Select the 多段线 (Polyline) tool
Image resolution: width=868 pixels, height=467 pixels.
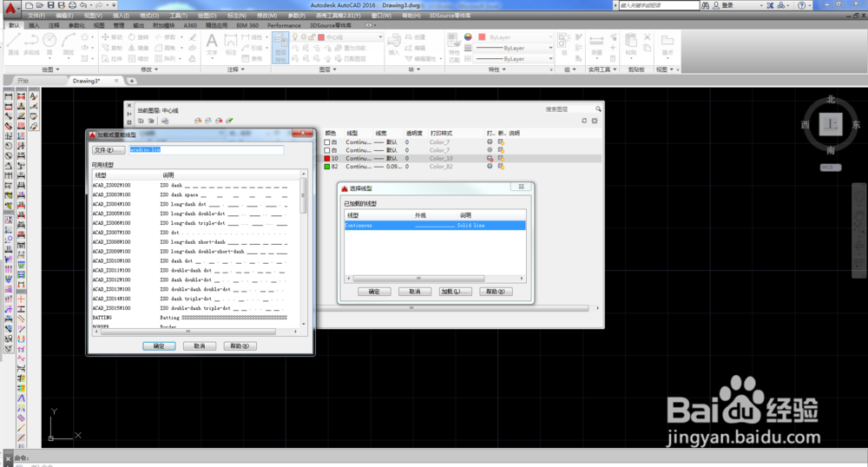click(x=31, y=44)
